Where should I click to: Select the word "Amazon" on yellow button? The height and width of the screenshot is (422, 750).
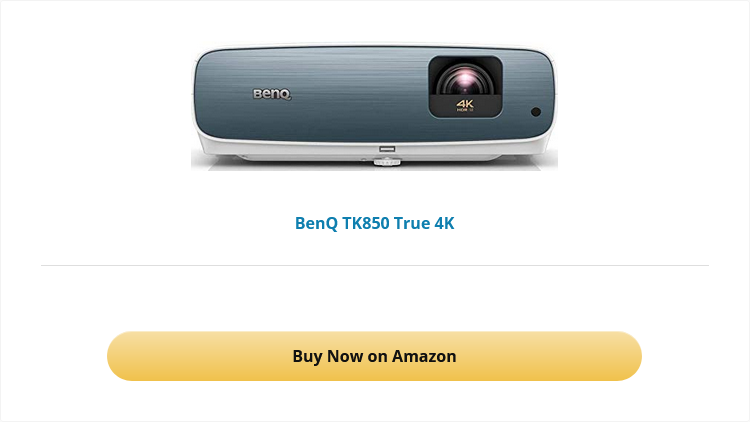click(x=424, y=356)
